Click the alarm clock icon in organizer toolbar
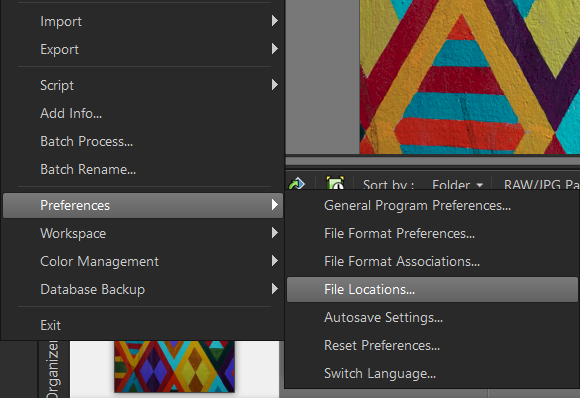 click(x=335, y=183)
